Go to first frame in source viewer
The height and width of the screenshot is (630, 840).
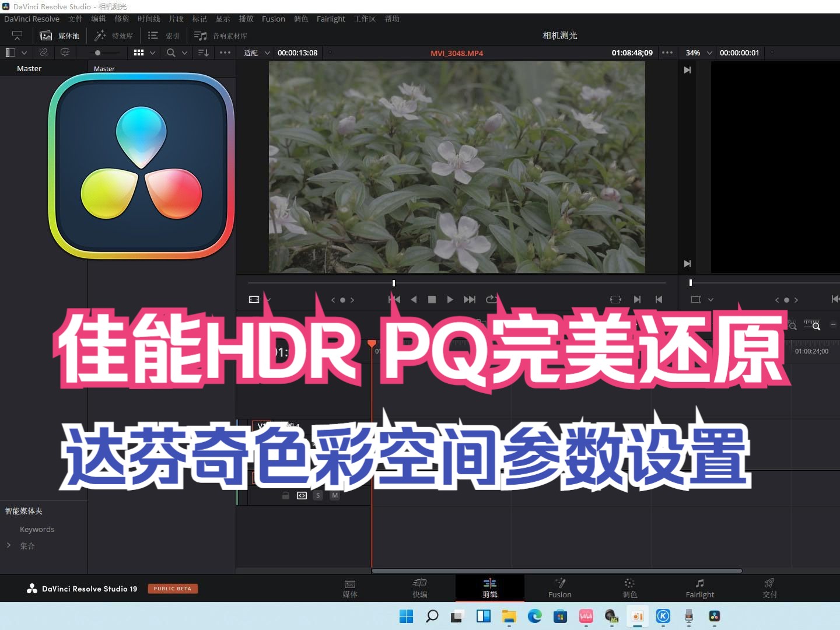394,299
